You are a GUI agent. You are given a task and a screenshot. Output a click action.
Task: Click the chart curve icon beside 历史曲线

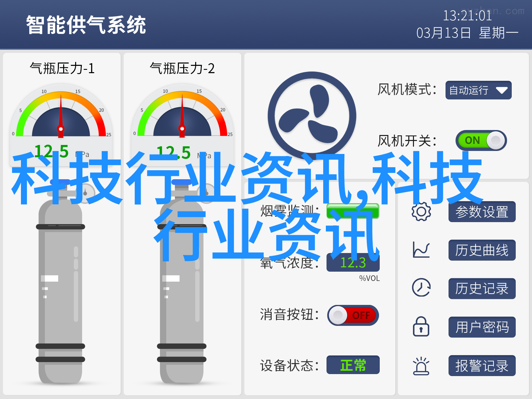(421, 250)
